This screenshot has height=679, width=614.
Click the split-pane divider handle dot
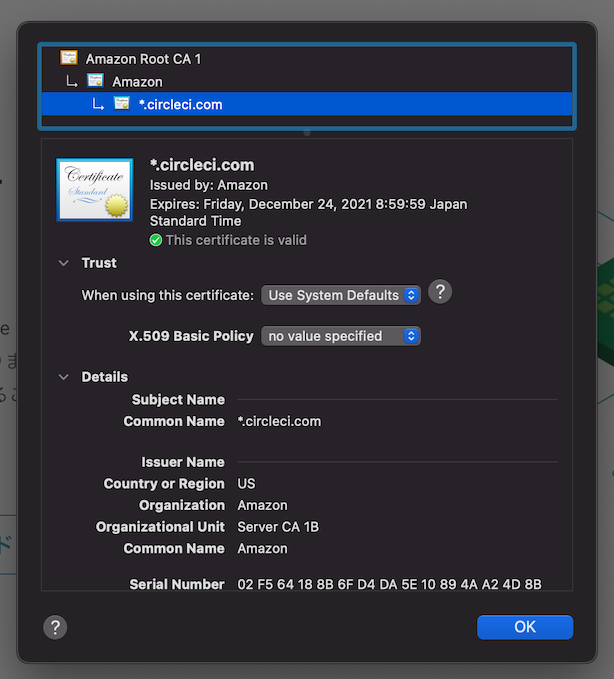pos(307,133)
